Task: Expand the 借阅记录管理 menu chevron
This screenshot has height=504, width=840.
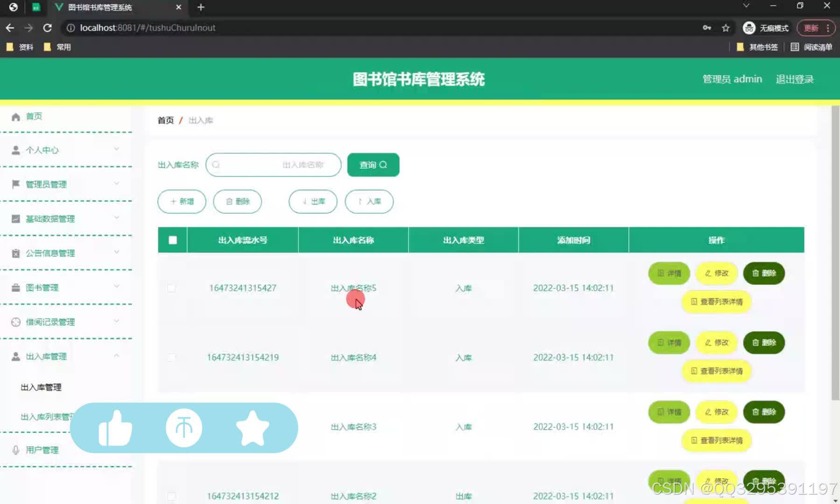Action: tap(117, 321)
